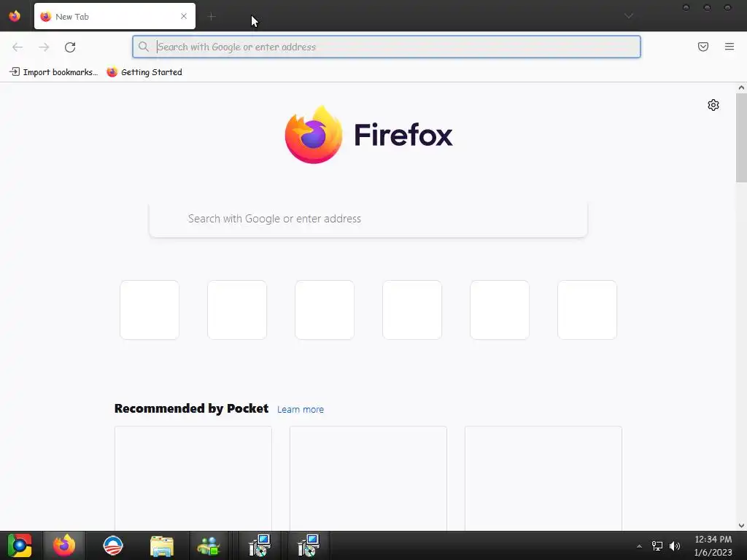This screenshot has width=747, height=560.
Task: Open the sixth top site tile
Action: pos(587,310)
